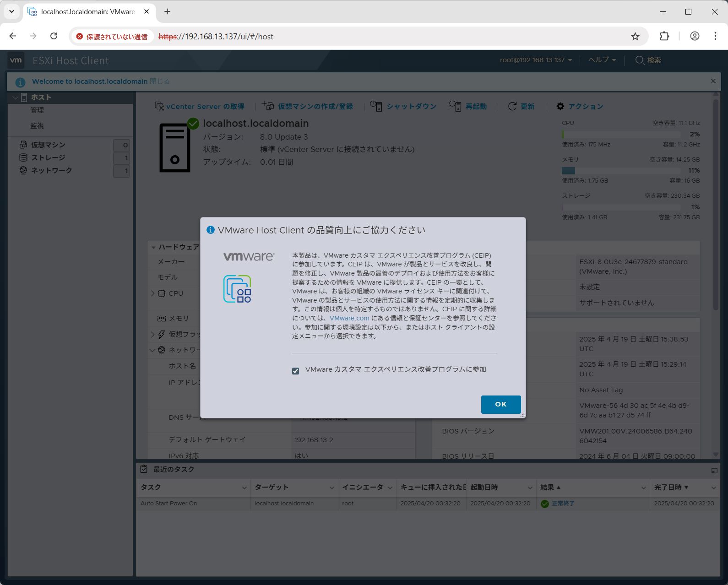
Task: Click the ストレージ database icon
Action: point(23,157)
